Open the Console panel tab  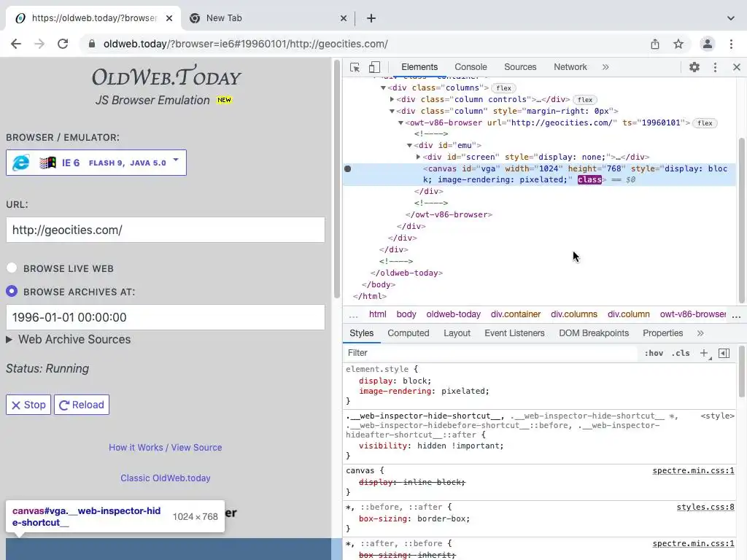tap(471, 67)
